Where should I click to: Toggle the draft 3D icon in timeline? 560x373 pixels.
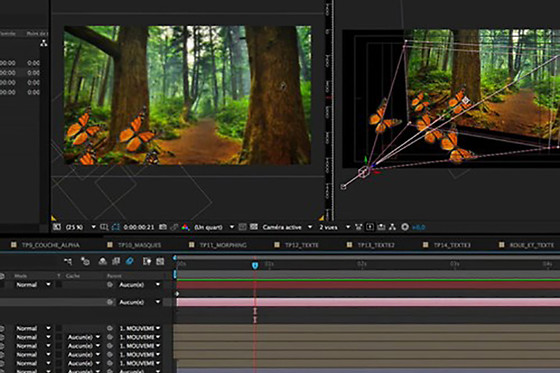85,262
